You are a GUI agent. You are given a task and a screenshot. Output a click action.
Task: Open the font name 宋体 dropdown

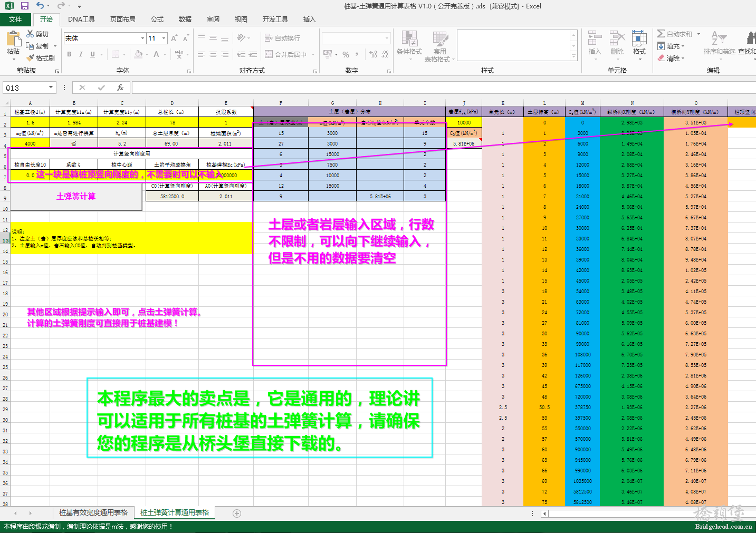[x=142, y=38]
